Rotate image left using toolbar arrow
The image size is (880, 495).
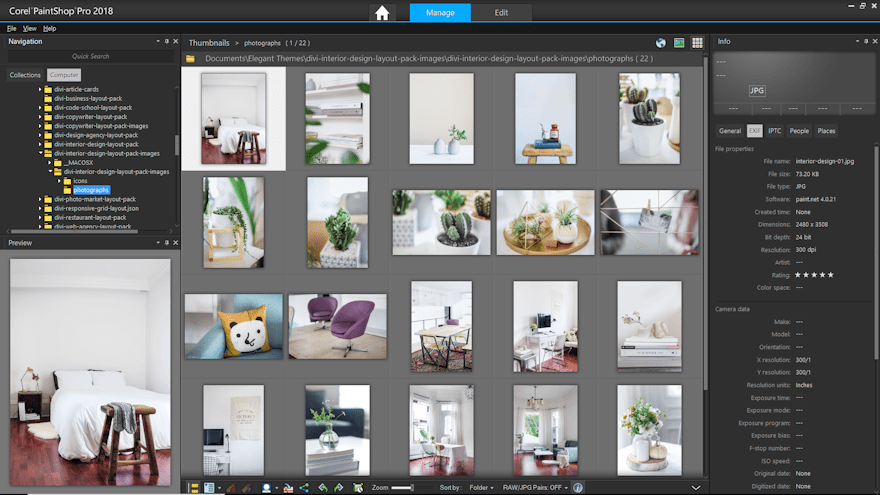tap(321, 487)
